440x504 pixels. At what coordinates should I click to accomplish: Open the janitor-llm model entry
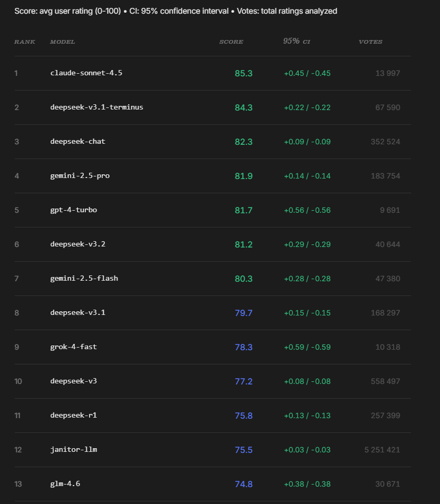pyautogui.click(x=74, y=450)
